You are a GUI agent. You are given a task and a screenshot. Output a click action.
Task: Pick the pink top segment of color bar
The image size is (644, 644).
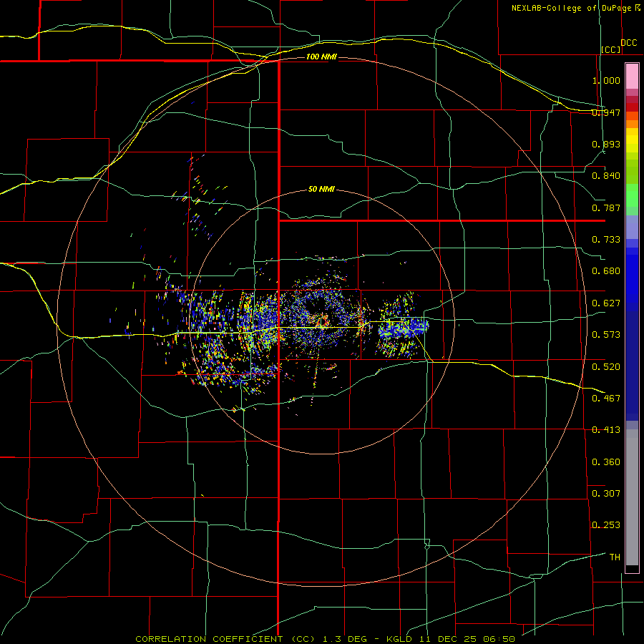(632, 76)
